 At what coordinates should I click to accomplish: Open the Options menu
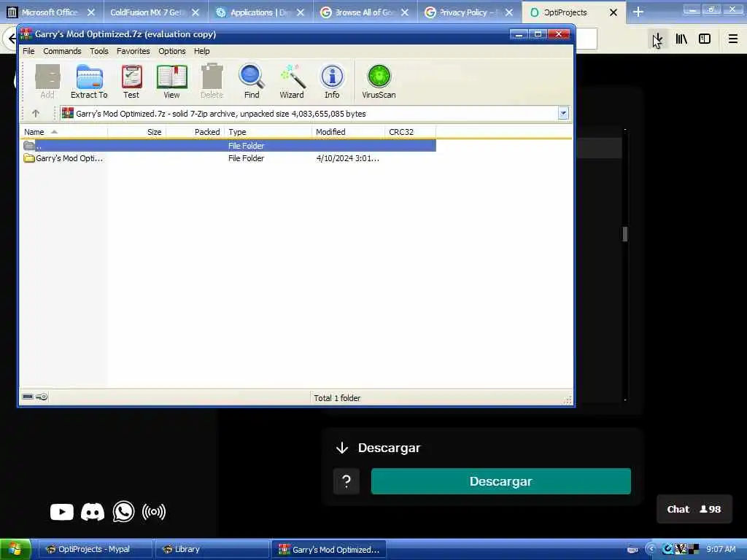(172, 51)
